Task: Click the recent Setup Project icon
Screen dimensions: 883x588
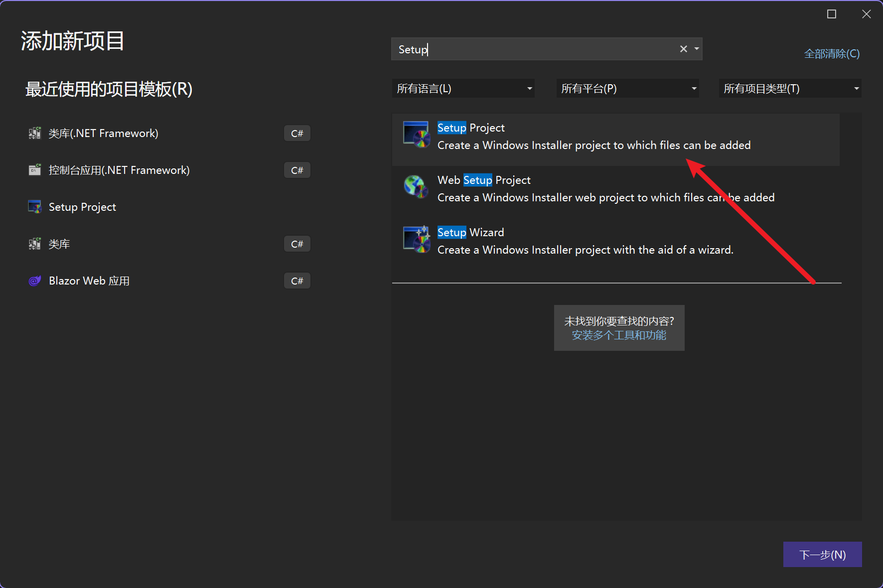Action: (x=34, y=207)
